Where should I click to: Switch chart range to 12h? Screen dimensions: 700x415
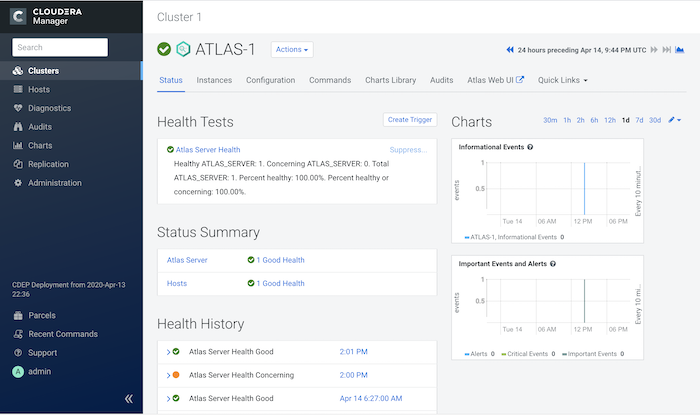[x=610, y=120]
